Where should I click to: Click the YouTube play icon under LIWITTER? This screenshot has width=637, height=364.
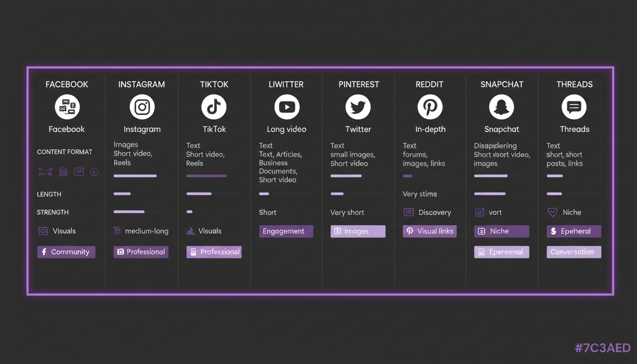point(287,107)
